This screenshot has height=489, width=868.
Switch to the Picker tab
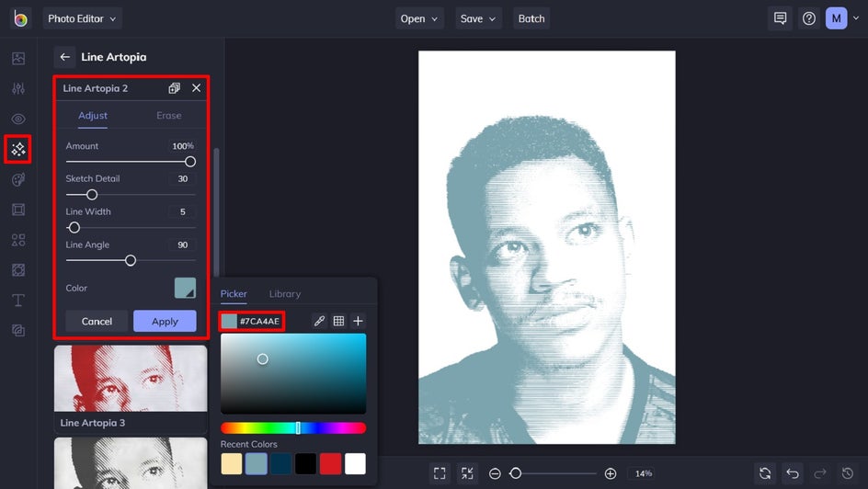click(234, 294)
